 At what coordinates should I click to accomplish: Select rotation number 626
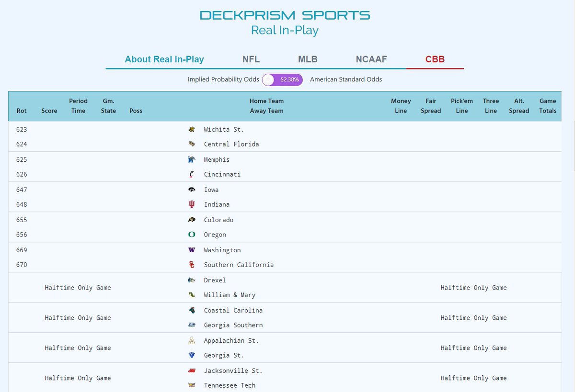[22, 174]
